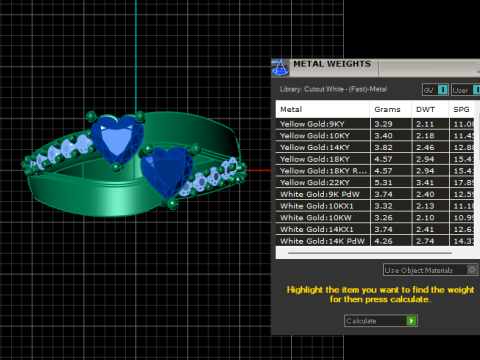Viewport: 480px width, 360px height.
Task: Select the Yellow Gold:18KY R... row
Action: coord(375,171)
